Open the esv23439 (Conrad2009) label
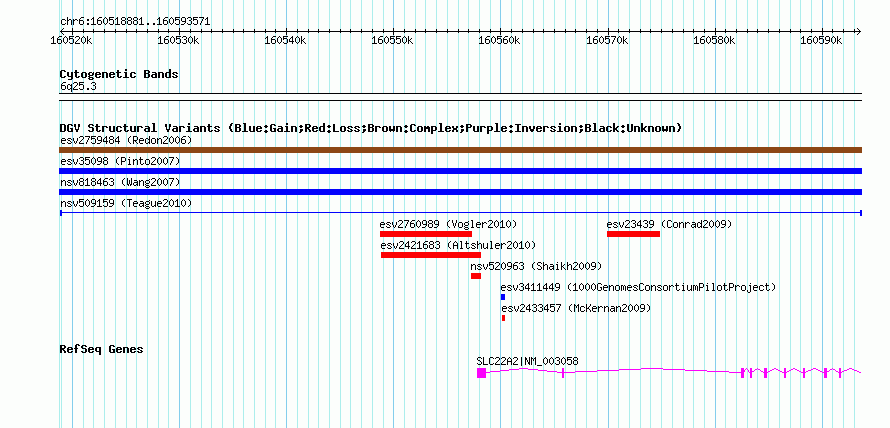 pyautogui.click(x=669, y=224)
